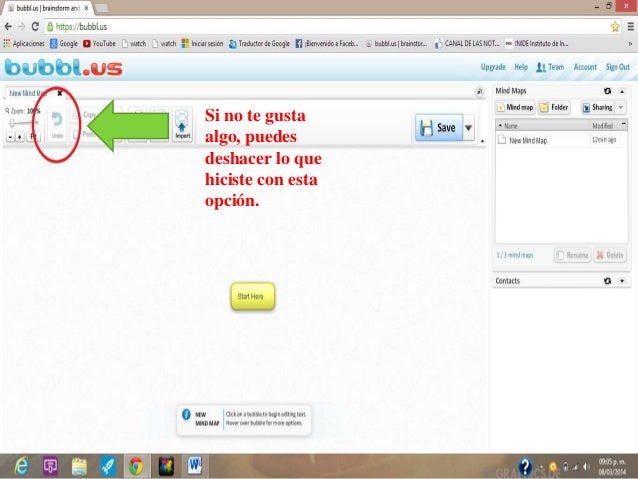Screen dimensions: 638x479
Task: Open the Save dropdown arrow
Action: (469, 127)
